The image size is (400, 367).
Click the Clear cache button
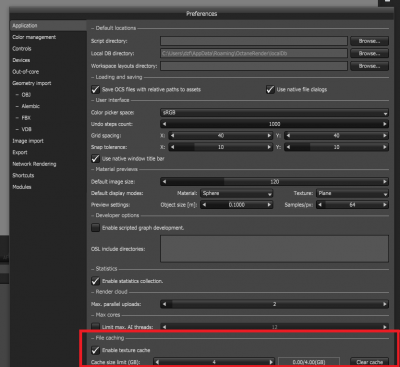369,362
